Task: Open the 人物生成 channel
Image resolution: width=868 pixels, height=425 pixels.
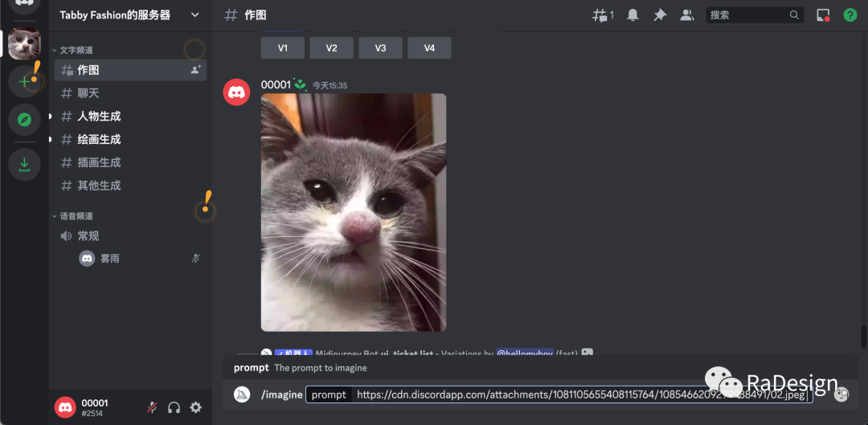Action: coord(130,116)
